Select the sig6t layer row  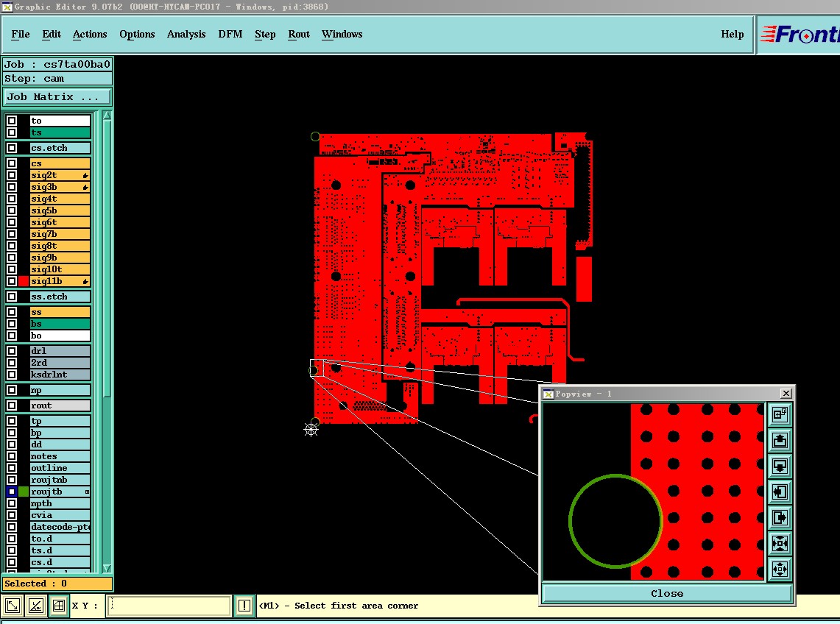click(60, 222)
